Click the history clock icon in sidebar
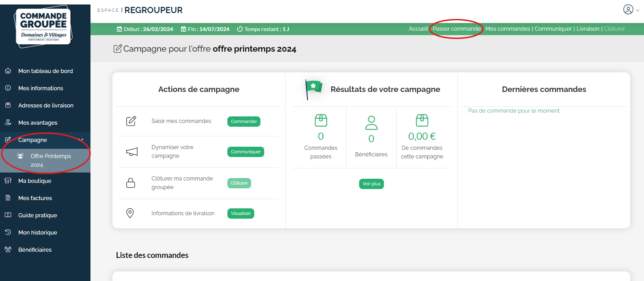644x281 pixels. 8,232
